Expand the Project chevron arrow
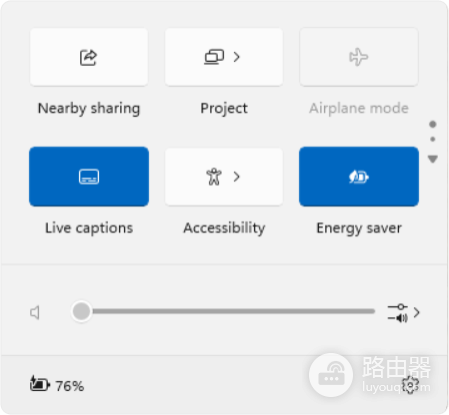The image size is (449, 415). 237,57
